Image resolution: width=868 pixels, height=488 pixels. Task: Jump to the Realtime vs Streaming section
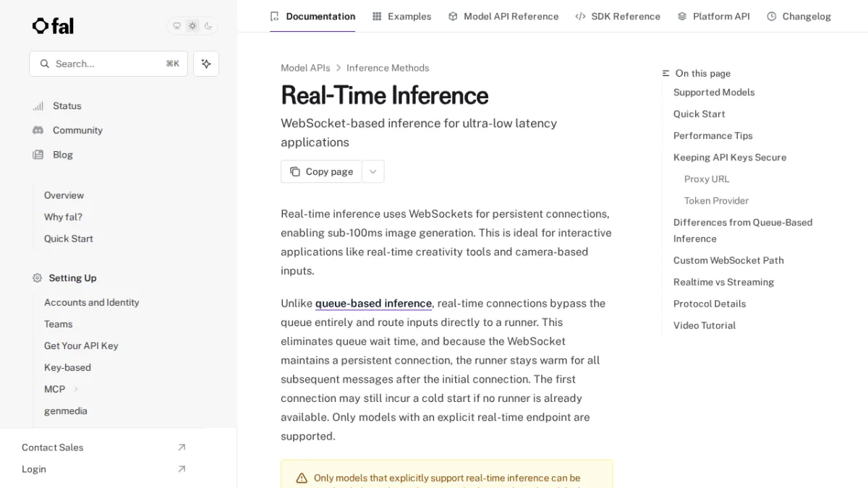[723, 282]
